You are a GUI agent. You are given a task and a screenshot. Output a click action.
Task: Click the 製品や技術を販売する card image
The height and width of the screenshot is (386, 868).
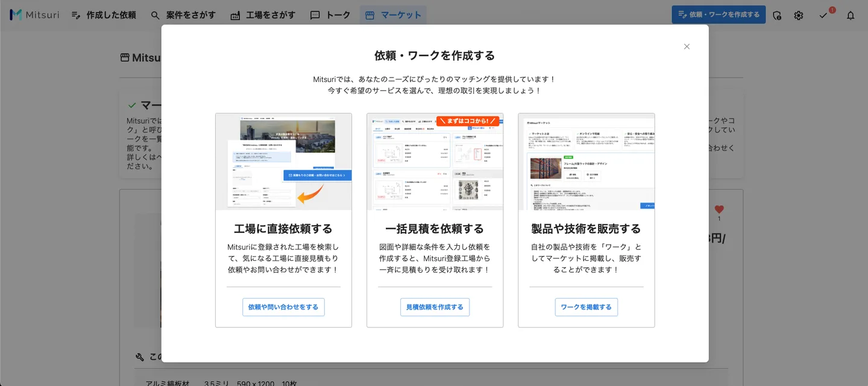(586, 162)
